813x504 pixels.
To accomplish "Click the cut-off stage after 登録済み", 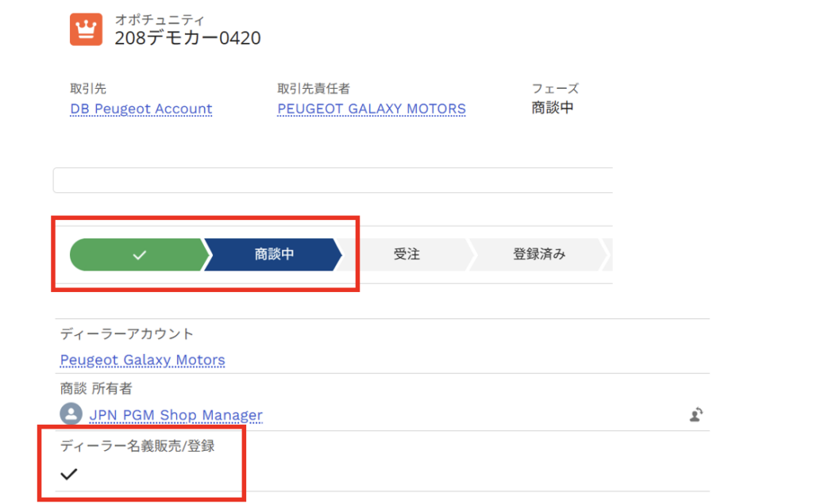I will pyautogui.click(x=607, y=254).
